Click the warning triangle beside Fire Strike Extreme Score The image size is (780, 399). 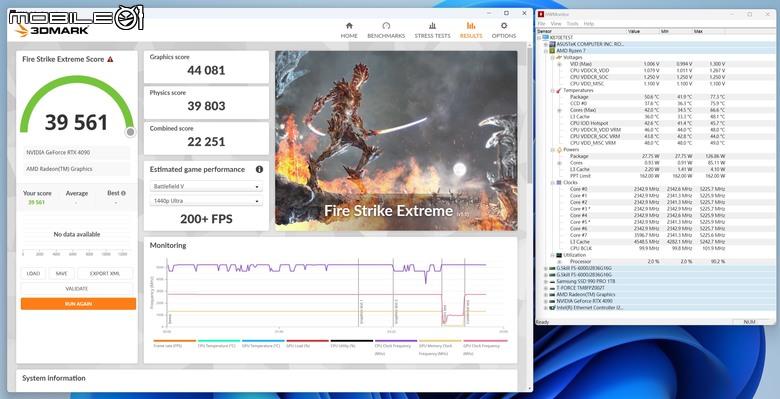pos(110,59)
